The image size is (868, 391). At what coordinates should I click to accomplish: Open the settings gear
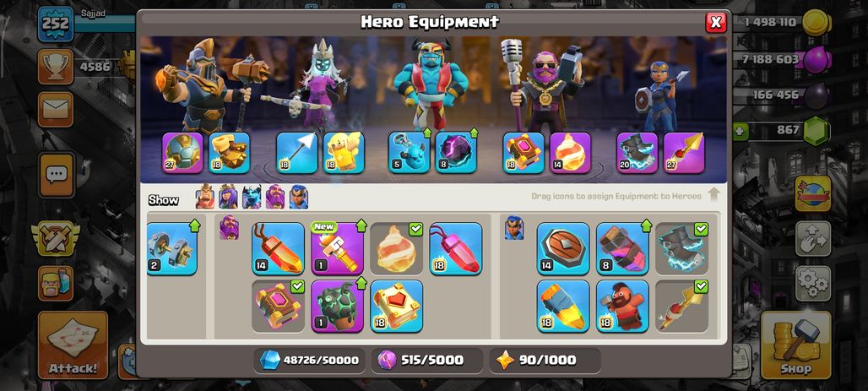[x=812, y=283]
